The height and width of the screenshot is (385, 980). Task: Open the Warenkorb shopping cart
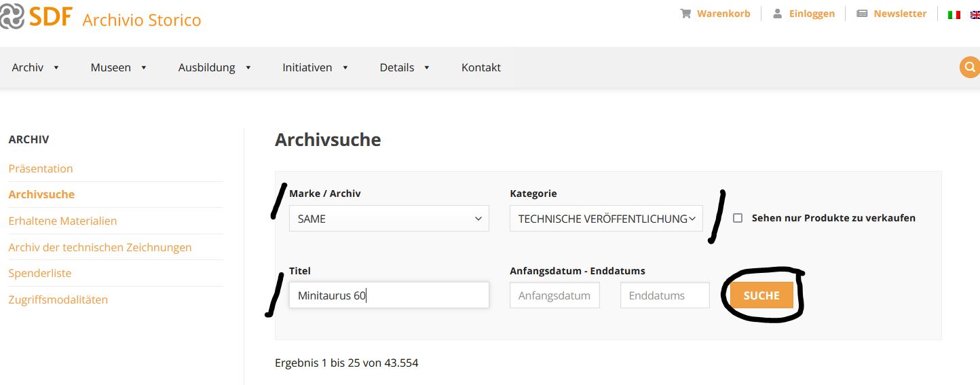click(715, 14)
